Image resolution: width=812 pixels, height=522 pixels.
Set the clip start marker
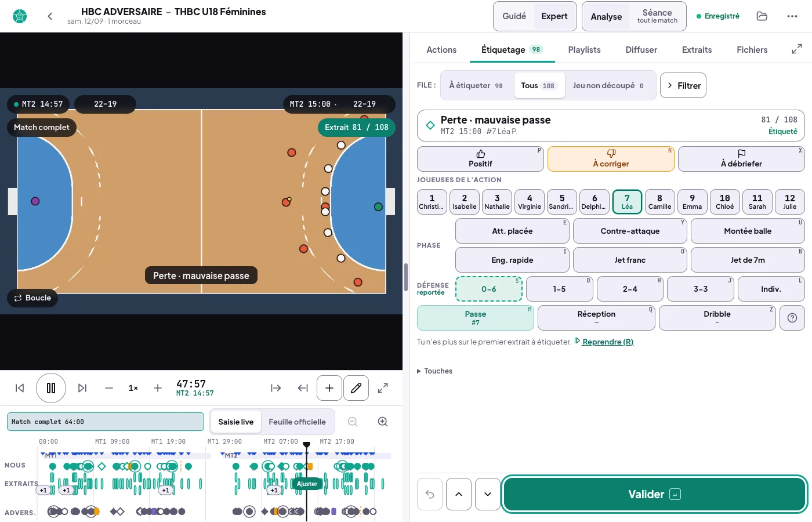click(x=276, y=388)
